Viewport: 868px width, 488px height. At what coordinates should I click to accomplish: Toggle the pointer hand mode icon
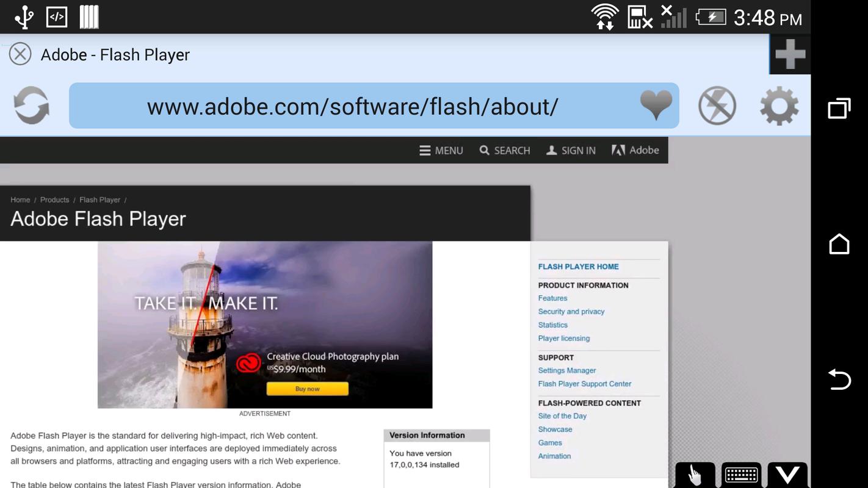point(695,475)
